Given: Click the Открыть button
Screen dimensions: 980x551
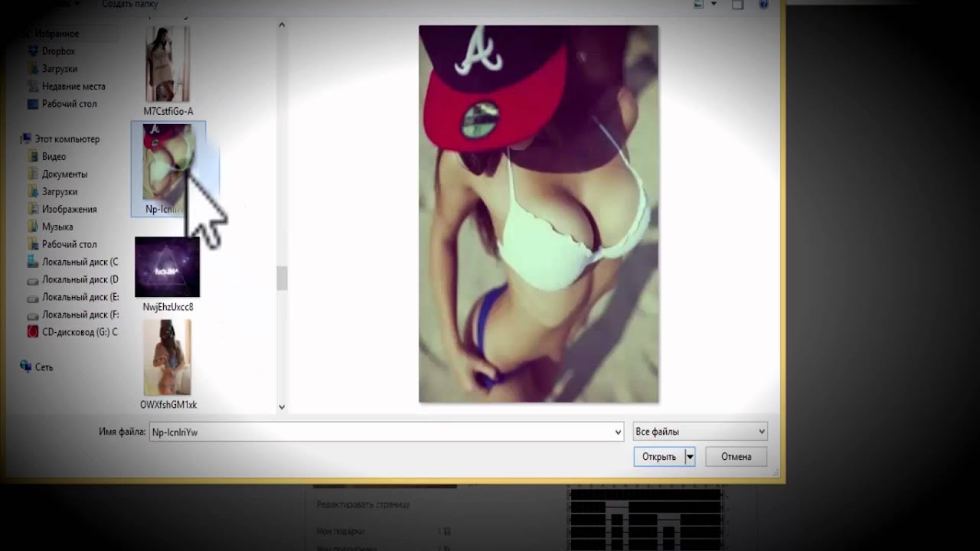Looking at the screenshot, I should pos(659,457).
